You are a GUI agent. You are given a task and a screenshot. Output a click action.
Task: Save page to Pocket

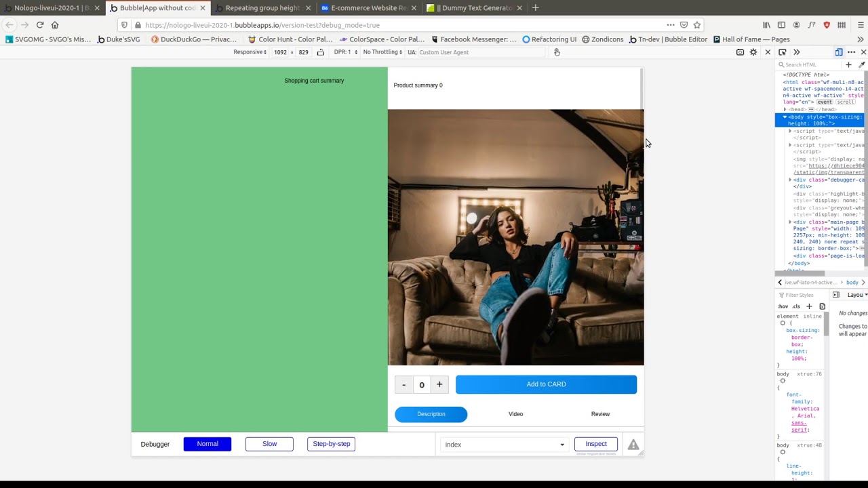pyautogui.click(x=684, y=25)
